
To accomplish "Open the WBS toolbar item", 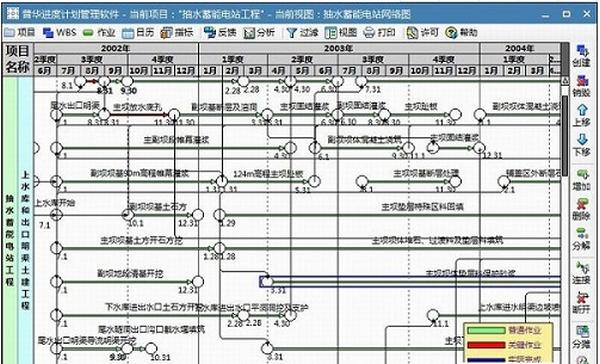I will (x=59, y=33).
